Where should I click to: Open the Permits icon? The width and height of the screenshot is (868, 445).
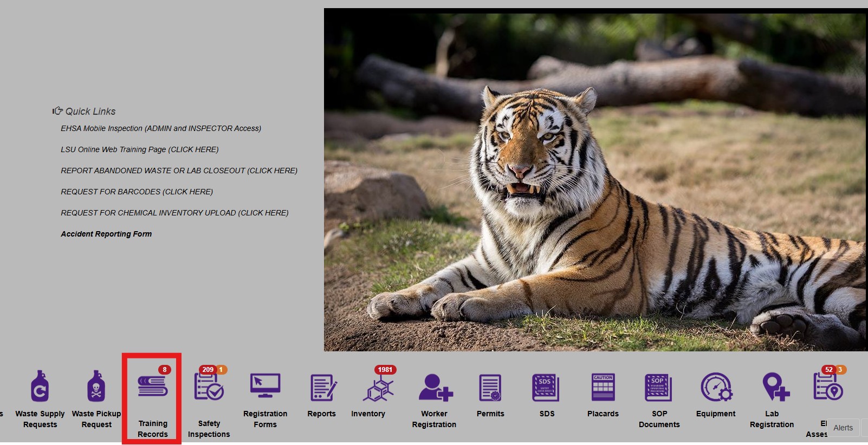(x=490, y=388)
